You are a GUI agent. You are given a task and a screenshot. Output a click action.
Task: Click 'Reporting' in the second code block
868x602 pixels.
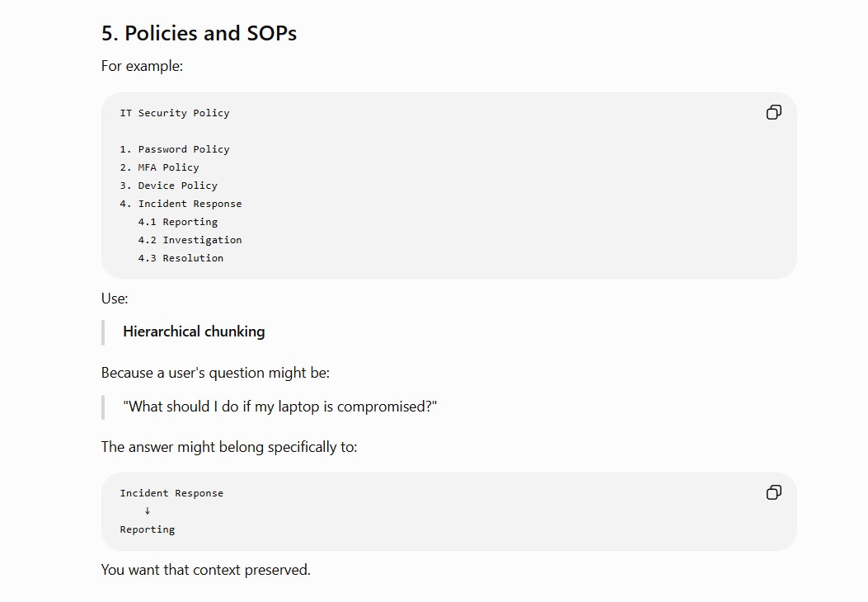[148, 529]
